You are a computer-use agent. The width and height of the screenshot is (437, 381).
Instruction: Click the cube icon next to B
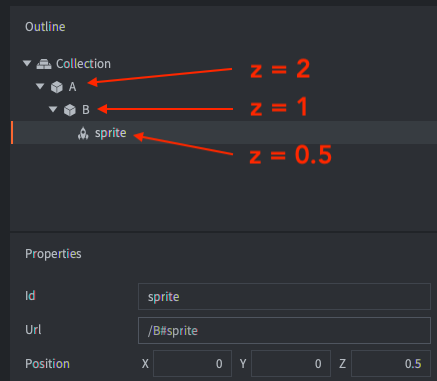click(x=70, y=110)
